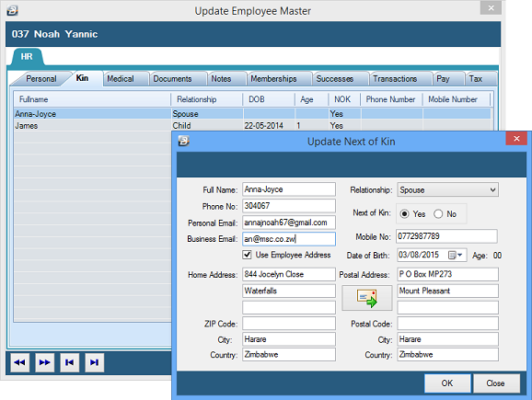This screenshot has height=400, width=532.
Task: Switch to the Notes tab
Action: (221, 79)
